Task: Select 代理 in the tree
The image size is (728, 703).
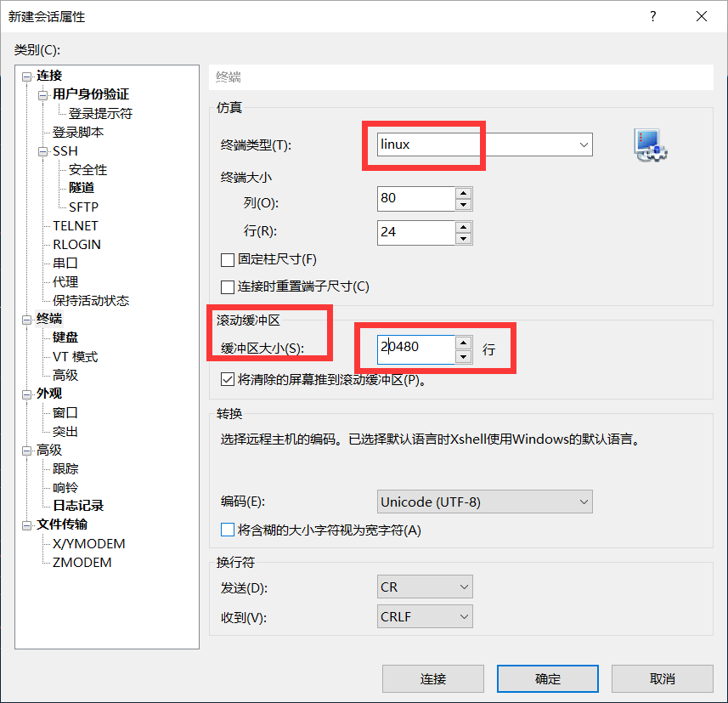Action: pos(65,282)
